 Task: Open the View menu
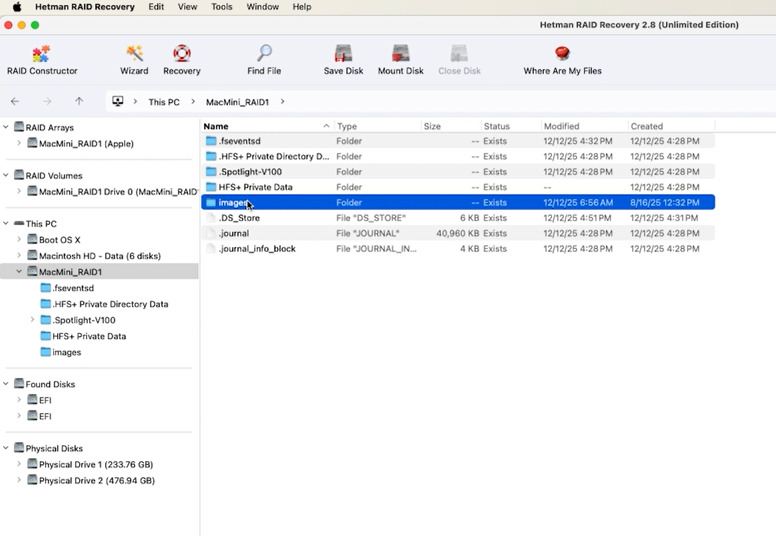[x=187, y=7]
